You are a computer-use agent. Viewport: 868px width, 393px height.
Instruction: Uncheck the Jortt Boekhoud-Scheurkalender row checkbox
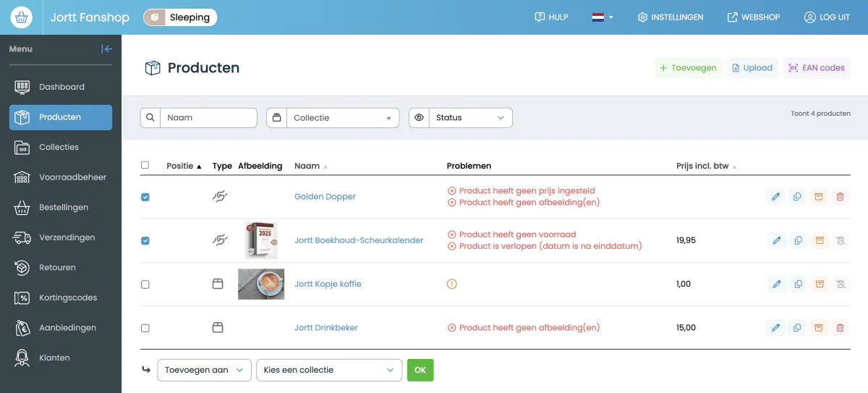point(145,240)
